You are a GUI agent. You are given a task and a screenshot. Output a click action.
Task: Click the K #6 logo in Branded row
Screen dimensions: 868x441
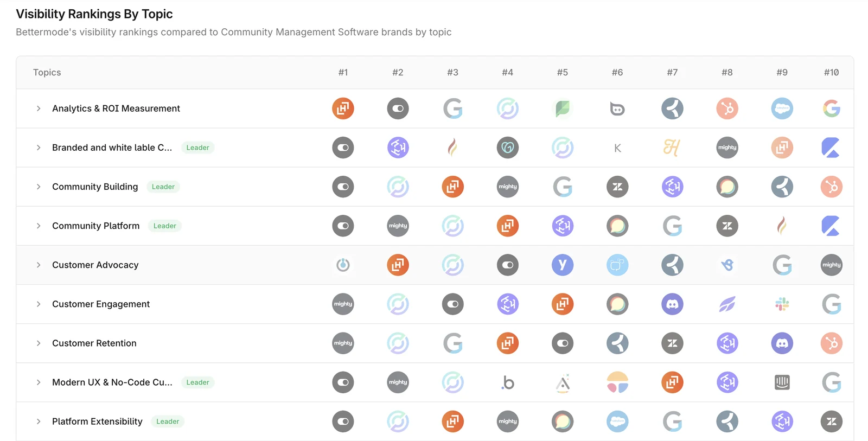[617, 148]
